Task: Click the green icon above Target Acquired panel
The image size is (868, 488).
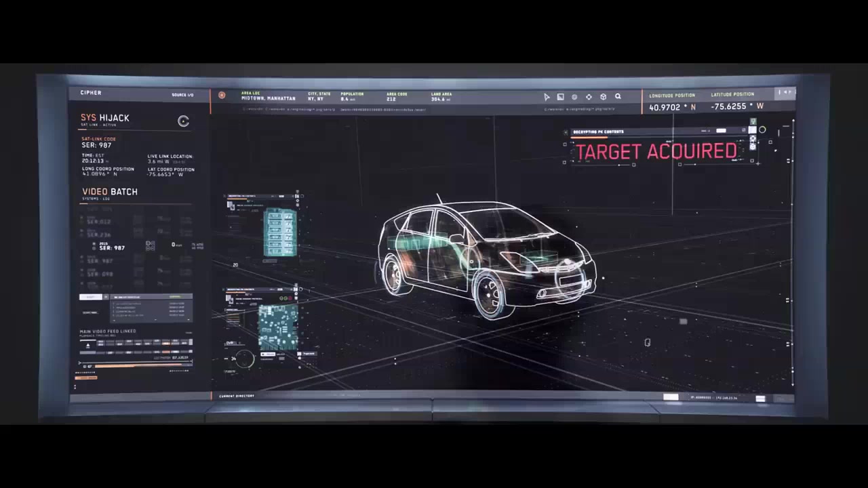Action: tap(753, 121)
